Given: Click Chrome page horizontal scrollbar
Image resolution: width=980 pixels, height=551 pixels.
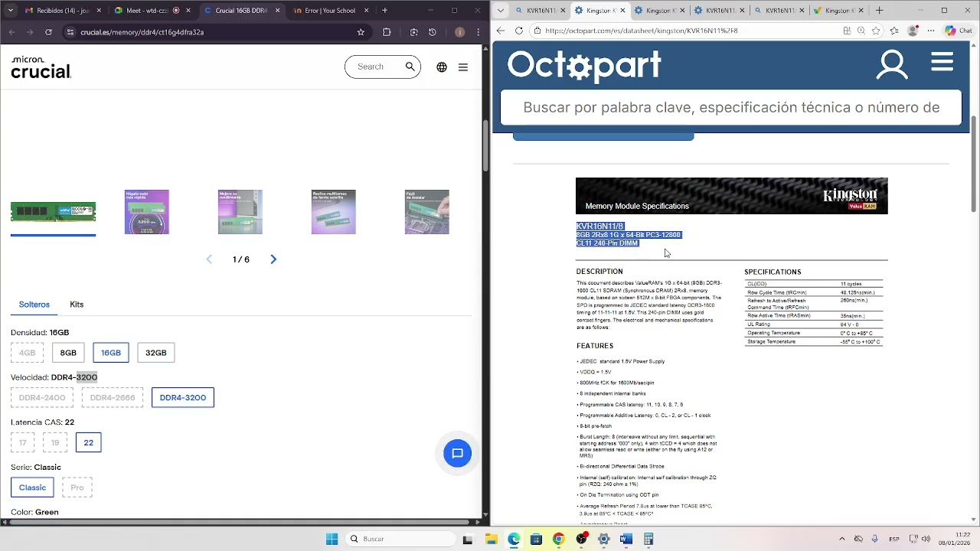Looking at the screenshot, I should (240, 523).
